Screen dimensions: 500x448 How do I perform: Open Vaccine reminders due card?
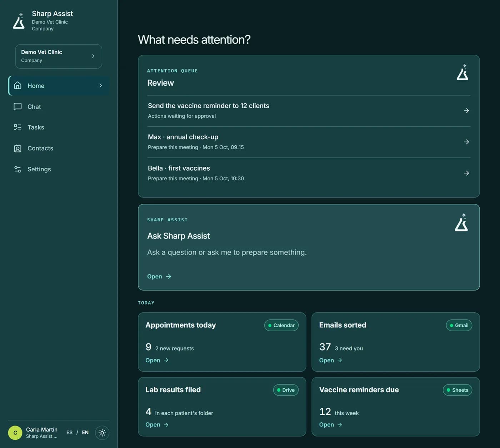click(x=331, y=425)
